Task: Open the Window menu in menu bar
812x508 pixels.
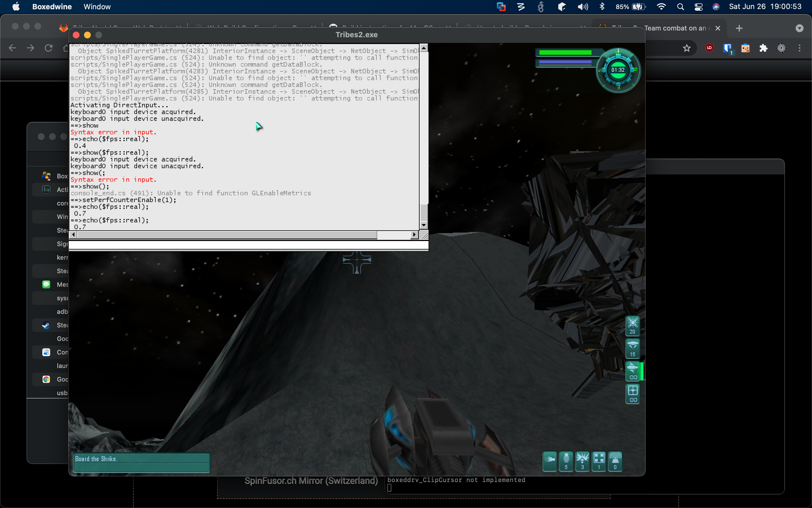Action: 97,7
